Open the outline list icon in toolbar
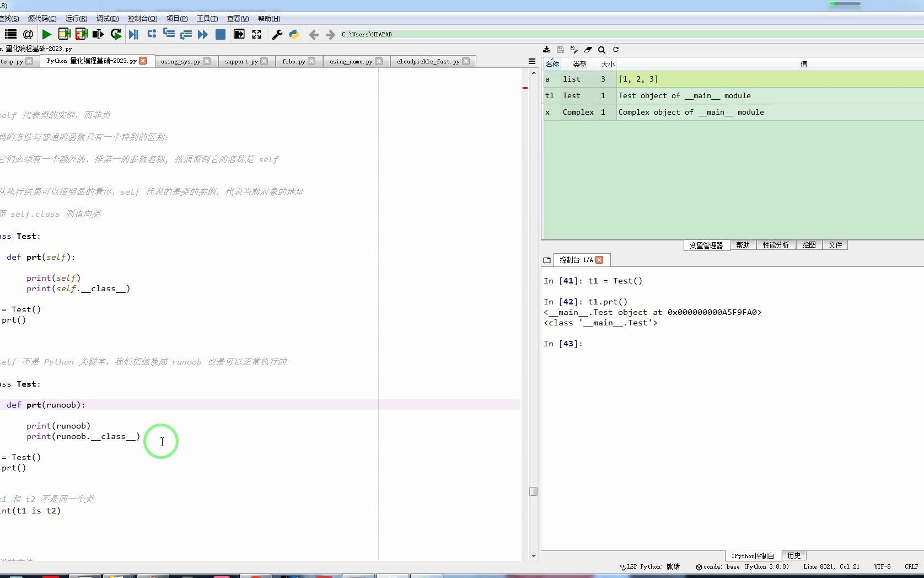The image size is (924, 578). pos(10,34)
